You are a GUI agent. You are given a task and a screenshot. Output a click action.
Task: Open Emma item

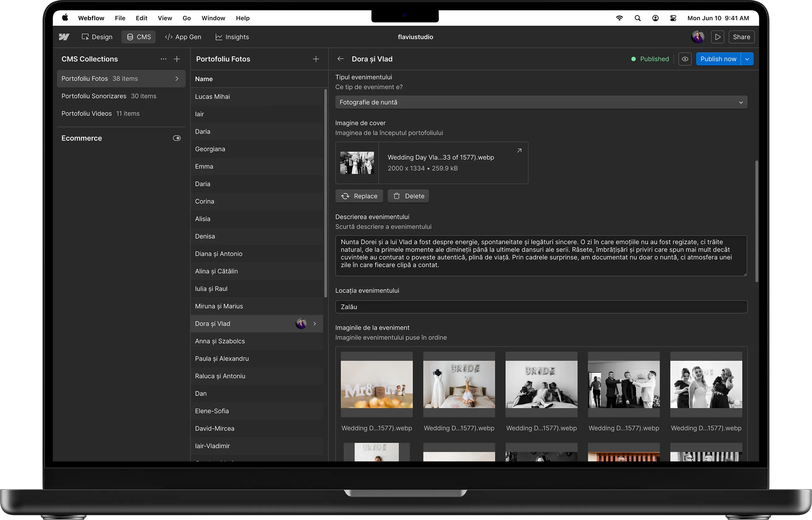pos(257,166)
